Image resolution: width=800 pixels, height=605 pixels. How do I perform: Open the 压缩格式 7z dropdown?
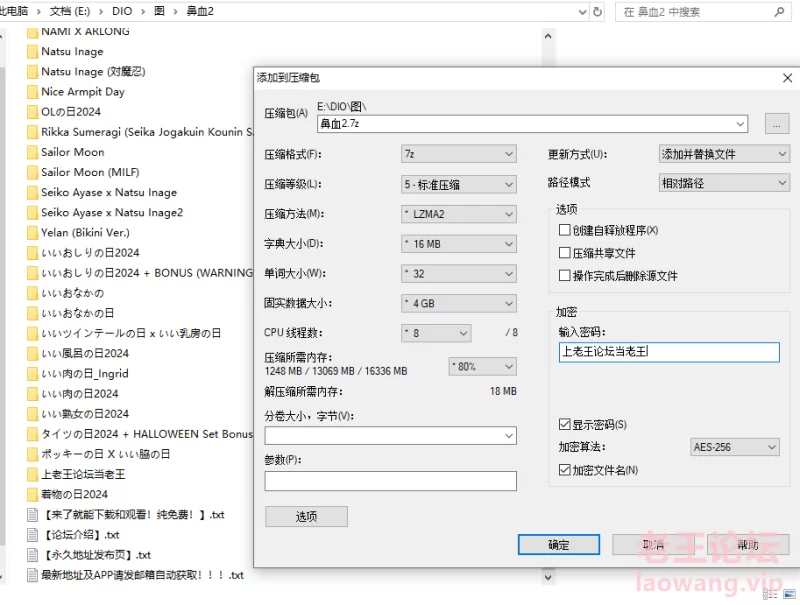pyautogui.click(x=459, y=154)
